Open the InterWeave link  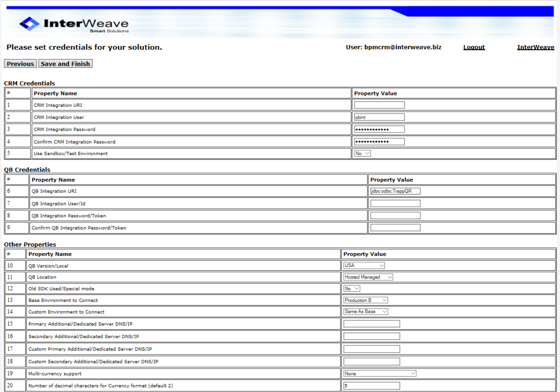[535, 47]
